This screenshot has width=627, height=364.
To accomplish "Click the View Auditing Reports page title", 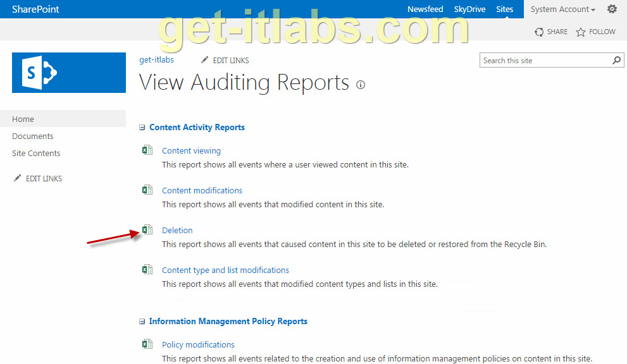I will [244, 83].
